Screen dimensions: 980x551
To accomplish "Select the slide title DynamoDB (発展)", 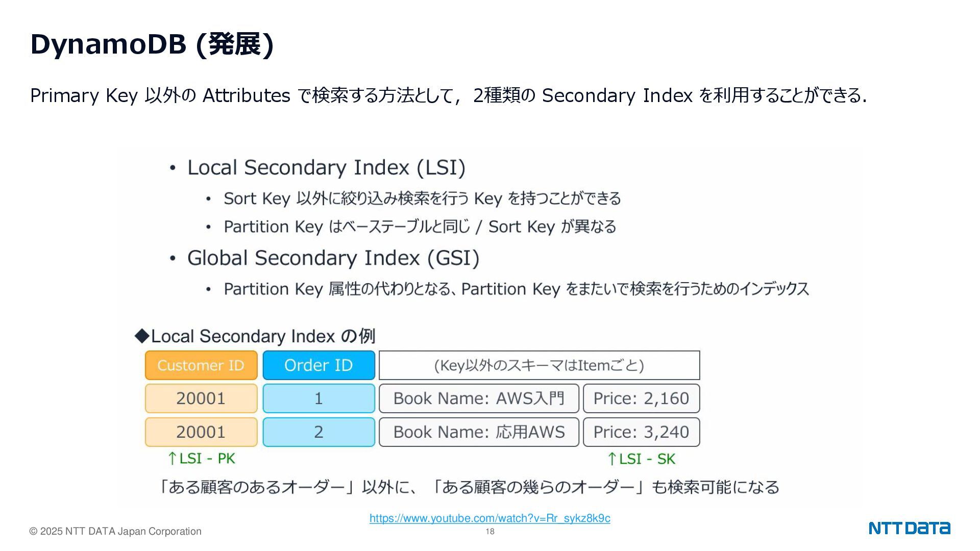I will coord(152,44).
